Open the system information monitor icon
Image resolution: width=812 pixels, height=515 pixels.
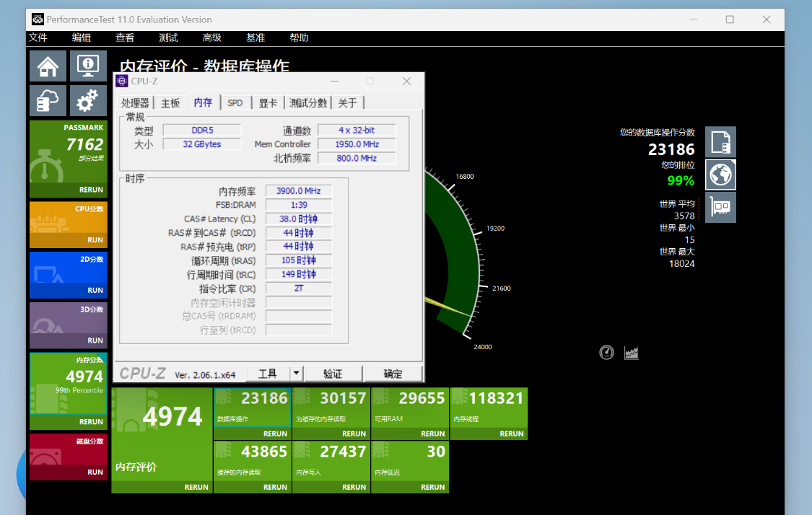[88, 66]
